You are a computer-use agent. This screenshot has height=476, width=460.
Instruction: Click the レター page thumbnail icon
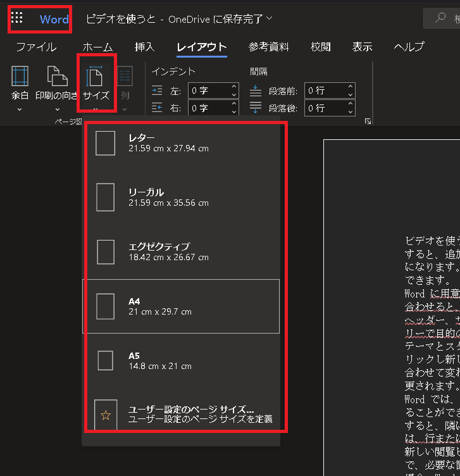click(105, 143)
